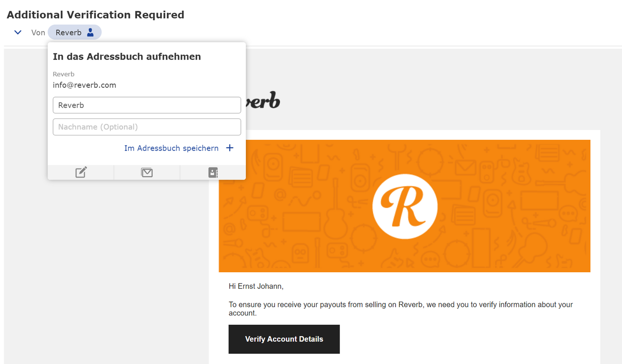Click the Reverb wordmark logo above the banner

[x=263, y=101]
